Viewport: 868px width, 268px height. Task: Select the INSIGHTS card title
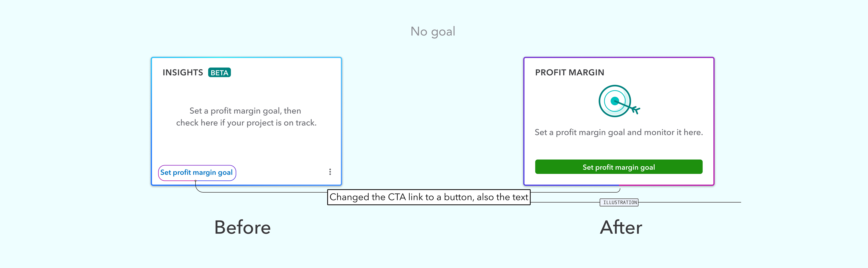[183, 72]
